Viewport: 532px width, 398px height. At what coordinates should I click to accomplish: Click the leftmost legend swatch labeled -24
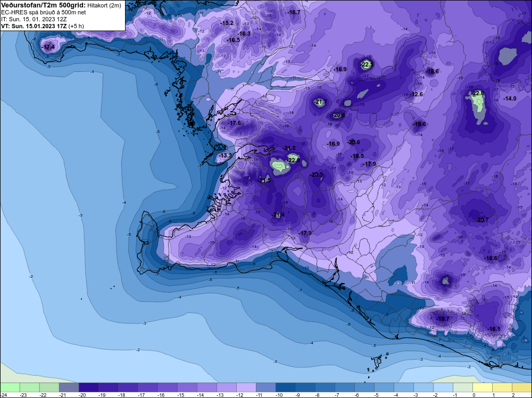(x=10, y=387)
